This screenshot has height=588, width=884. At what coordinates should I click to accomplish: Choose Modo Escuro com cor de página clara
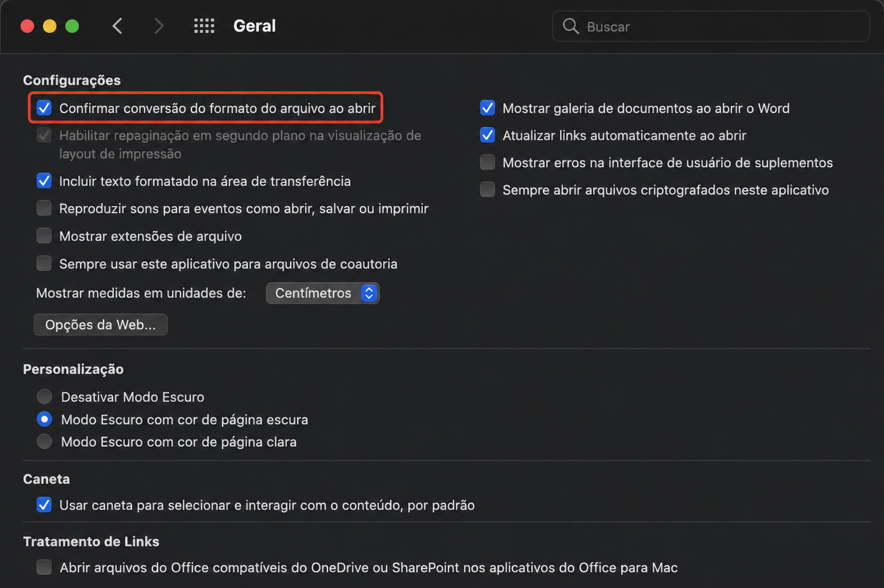(44, 441)
